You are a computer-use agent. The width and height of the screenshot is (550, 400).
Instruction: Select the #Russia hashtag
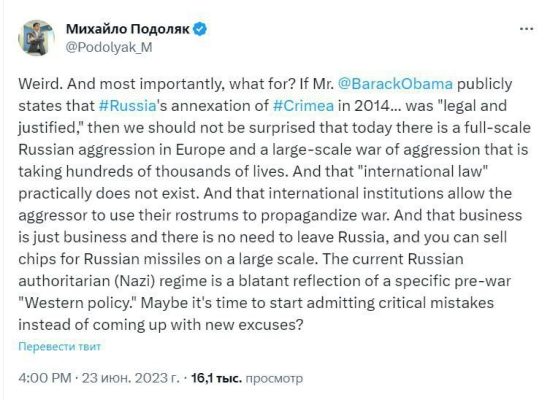[128, 106]
